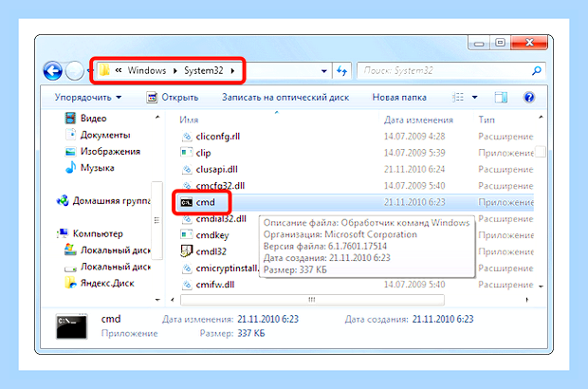Click the 14.07.2009 5:39 date cell

click(414, 153)
